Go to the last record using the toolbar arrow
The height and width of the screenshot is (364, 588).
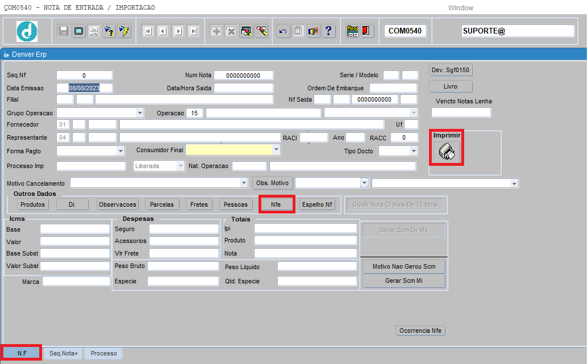tap(194, 31)
